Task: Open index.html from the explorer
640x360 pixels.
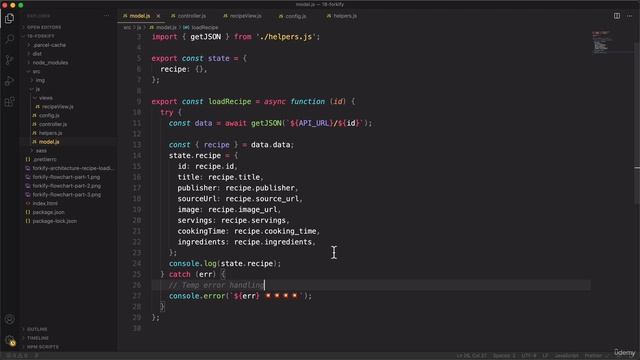Action: click(45, 203)
